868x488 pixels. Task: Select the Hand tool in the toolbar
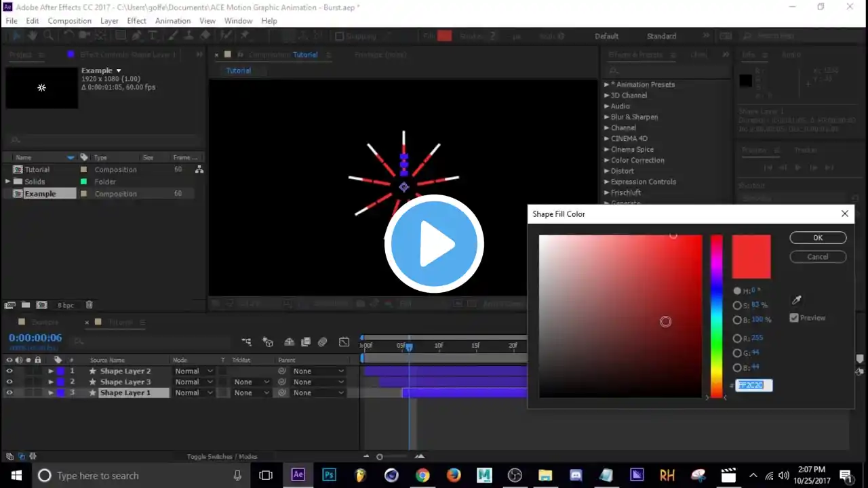(32, 36)
